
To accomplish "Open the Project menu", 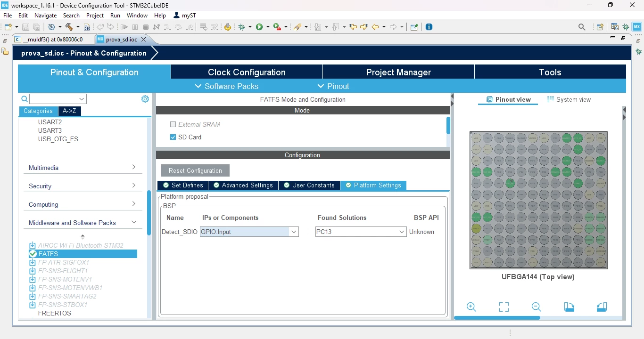I will 95,15.
